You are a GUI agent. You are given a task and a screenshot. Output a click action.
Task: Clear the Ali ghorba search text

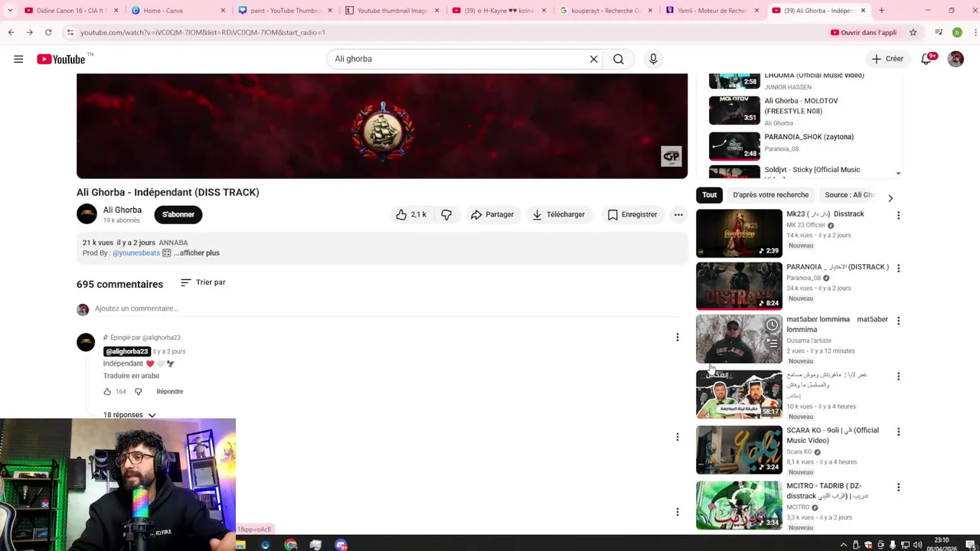(x=593, y=59)
